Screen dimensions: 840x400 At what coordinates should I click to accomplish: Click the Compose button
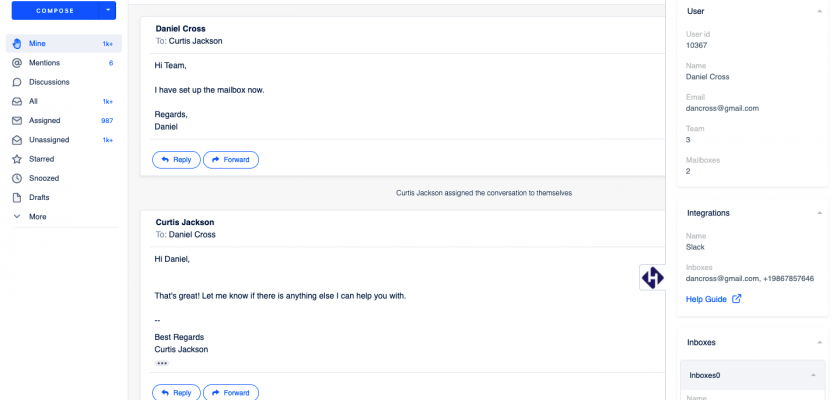[x=54, y=10]
